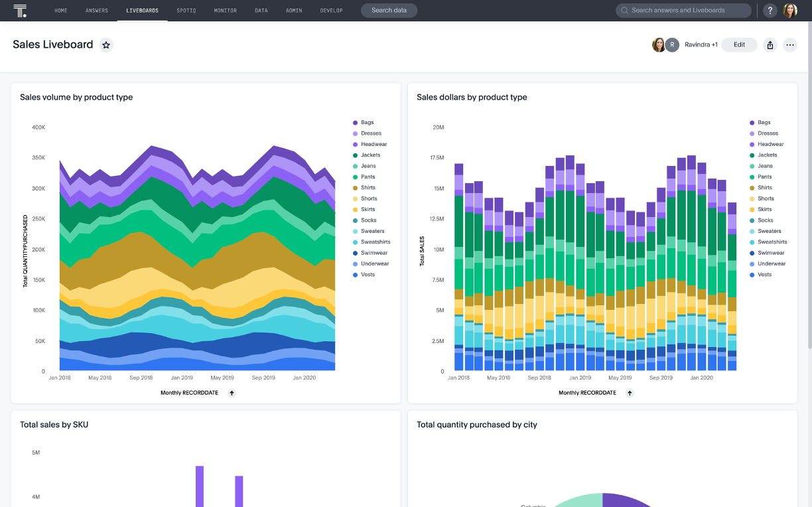The image size is (812, 507).
Task: Toggle Shirts in sales dollars legend
Action: 761,188
